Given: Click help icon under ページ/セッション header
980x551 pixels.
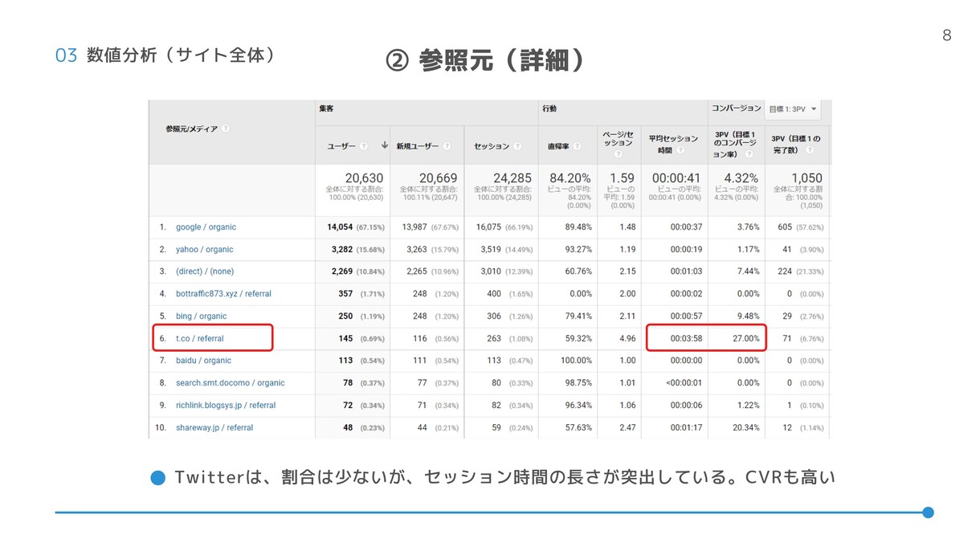Looking at the screenshot, I should pyautogui.click(x=619, y=153).
